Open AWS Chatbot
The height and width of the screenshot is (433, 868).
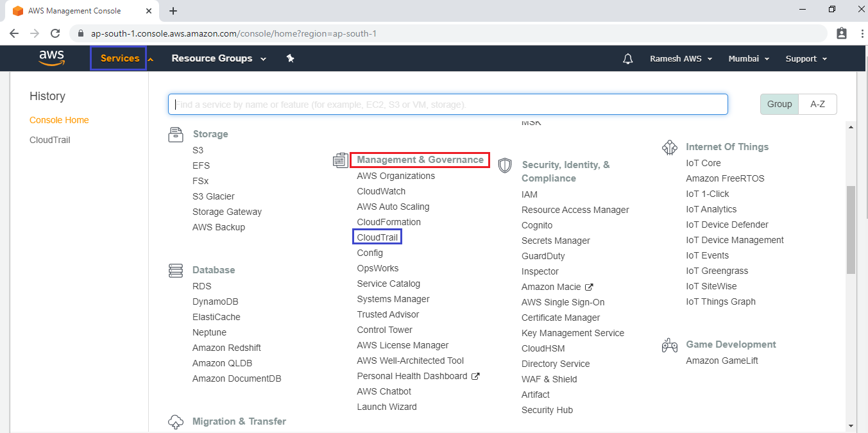(384, 391)
